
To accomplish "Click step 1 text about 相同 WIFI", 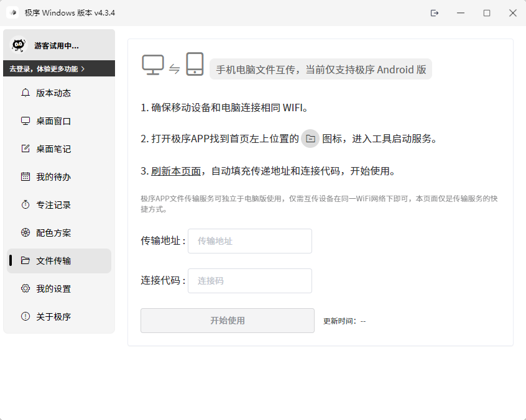I will (224, 107).
